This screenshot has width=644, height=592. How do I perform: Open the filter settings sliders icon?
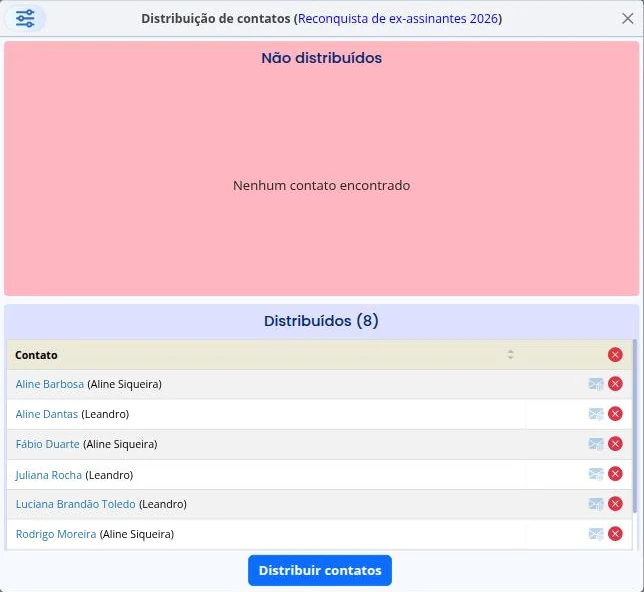click(x=25, y=18)
